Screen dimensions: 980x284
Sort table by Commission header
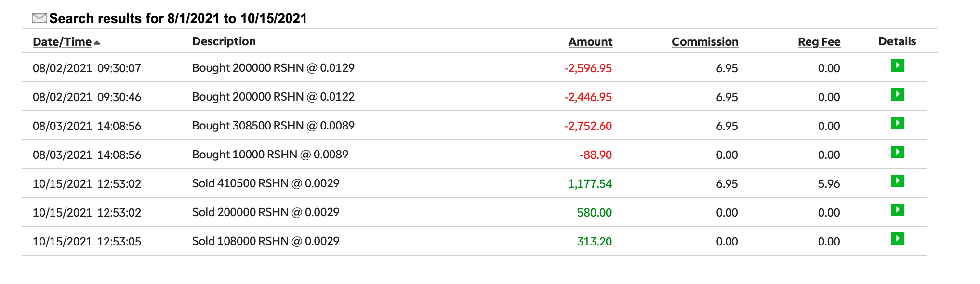(x=704, y=42)
